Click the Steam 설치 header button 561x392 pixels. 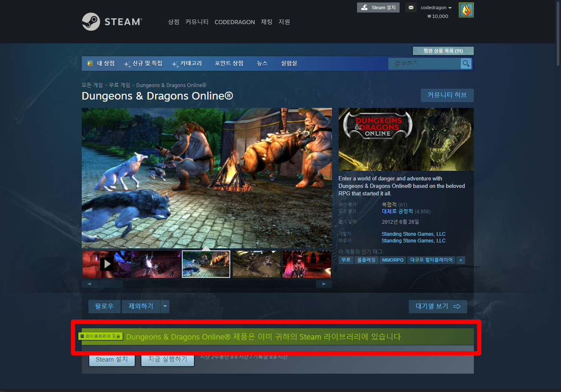click(x=378, y=7)
